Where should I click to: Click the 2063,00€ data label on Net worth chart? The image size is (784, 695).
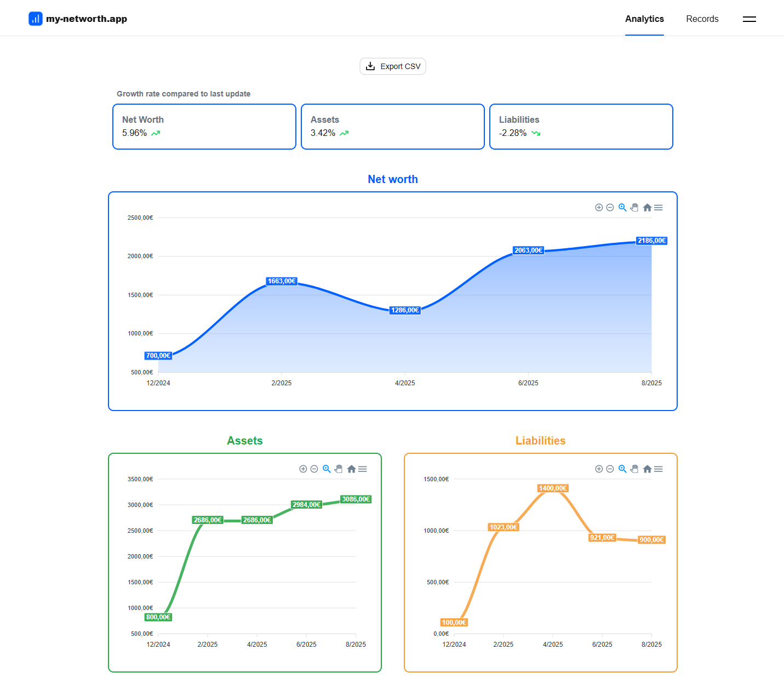pos(528,250)
